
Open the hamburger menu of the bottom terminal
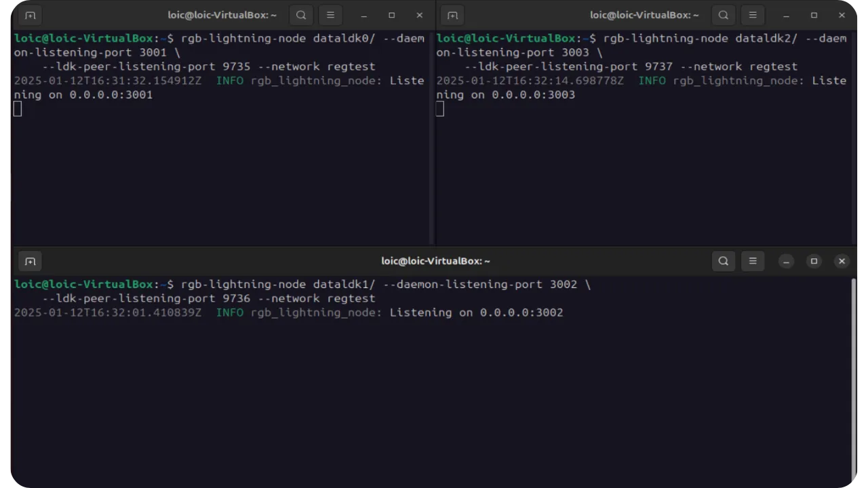tap(753, 261)
